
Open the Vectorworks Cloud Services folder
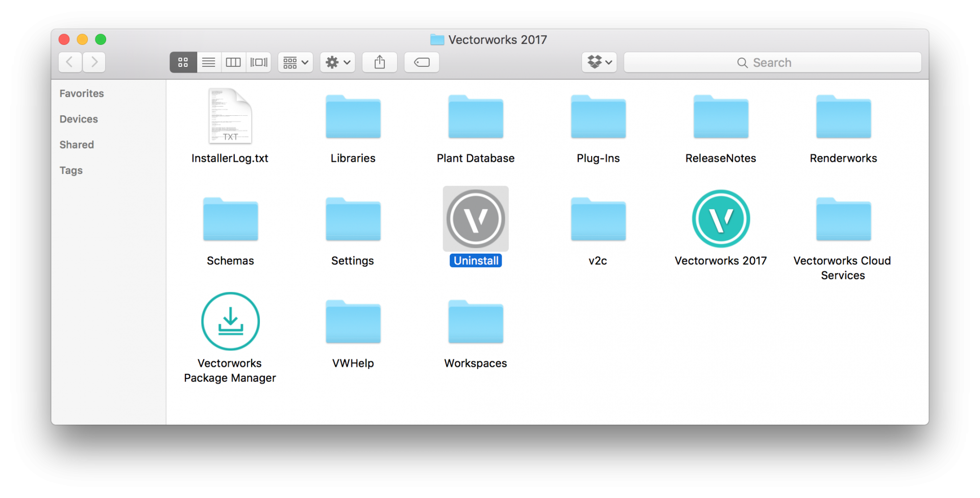point(843,220)
